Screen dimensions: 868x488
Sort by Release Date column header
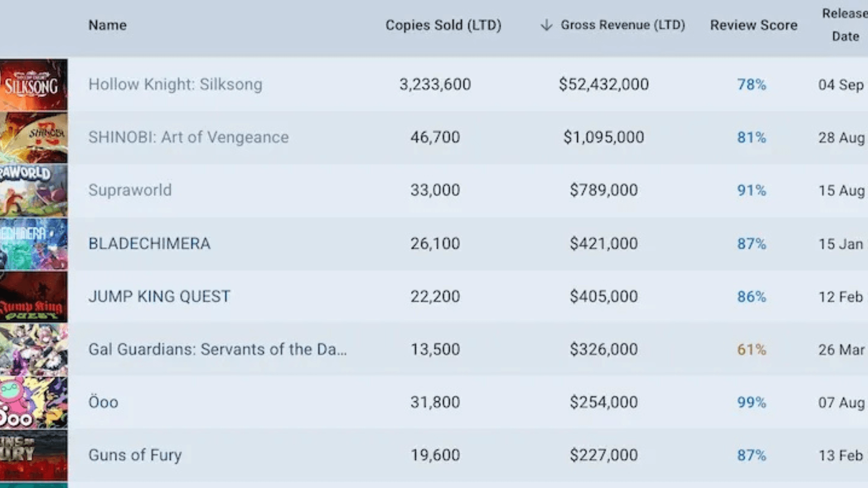click(844, 25)
